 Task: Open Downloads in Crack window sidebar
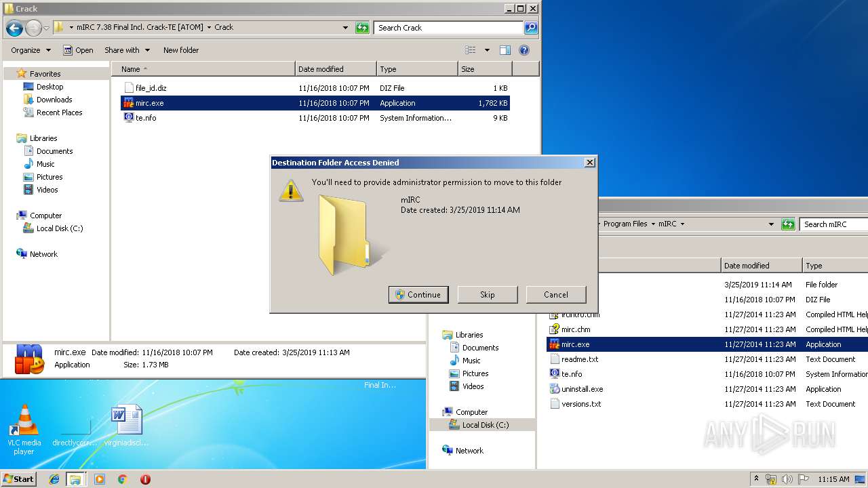coord(54,100)
